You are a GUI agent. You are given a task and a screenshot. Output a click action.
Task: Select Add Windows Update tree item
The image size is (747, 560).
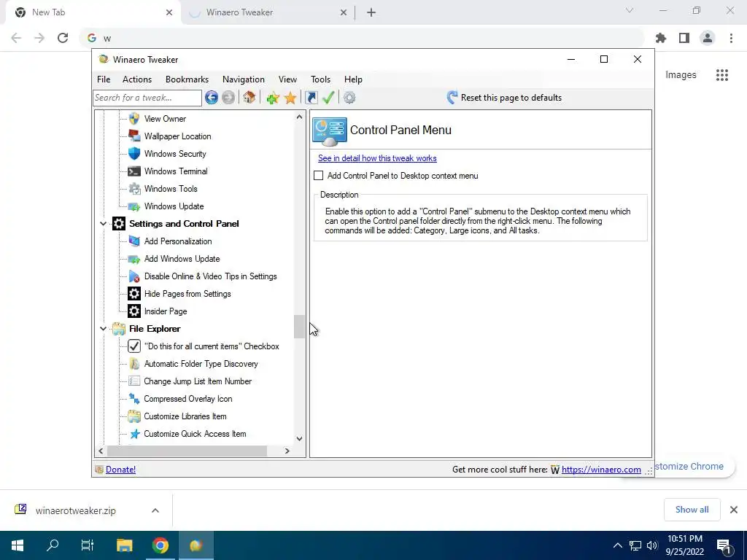pyautogui.click(x=182, y=259)
